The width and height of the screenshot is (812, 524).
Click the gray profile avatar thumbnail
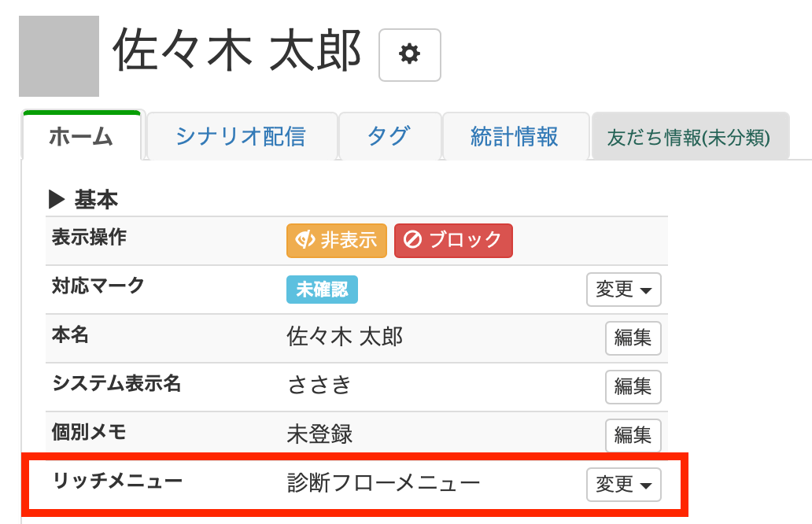(59, 56)
